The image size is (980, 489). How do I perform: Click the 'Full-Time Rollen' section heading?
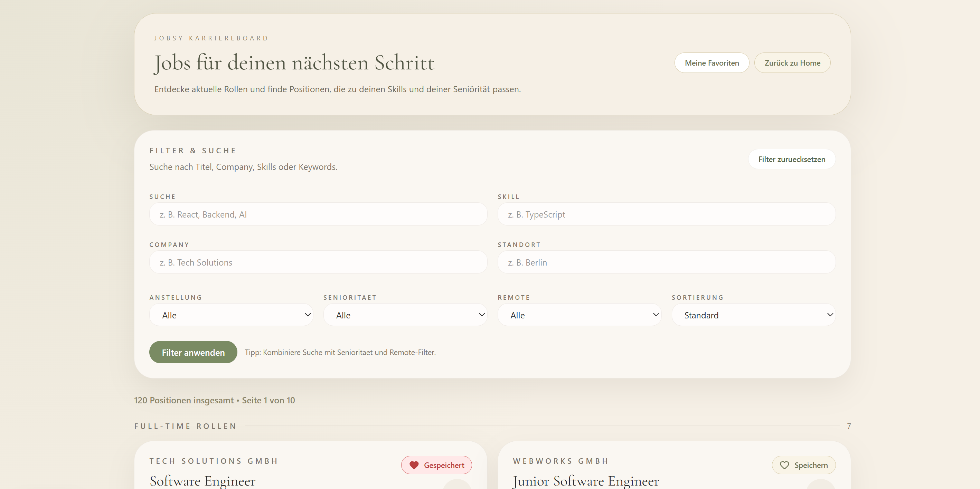coord(185,426)
